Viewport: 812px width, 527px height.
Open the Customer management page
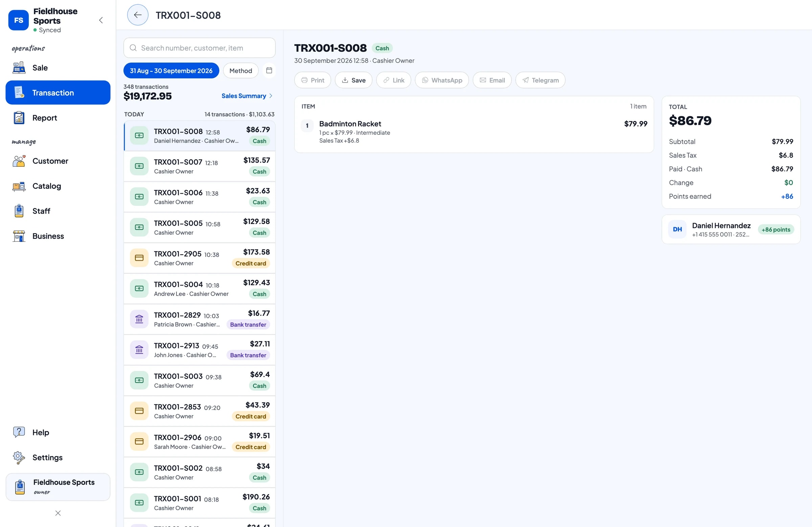pos(58,161)
